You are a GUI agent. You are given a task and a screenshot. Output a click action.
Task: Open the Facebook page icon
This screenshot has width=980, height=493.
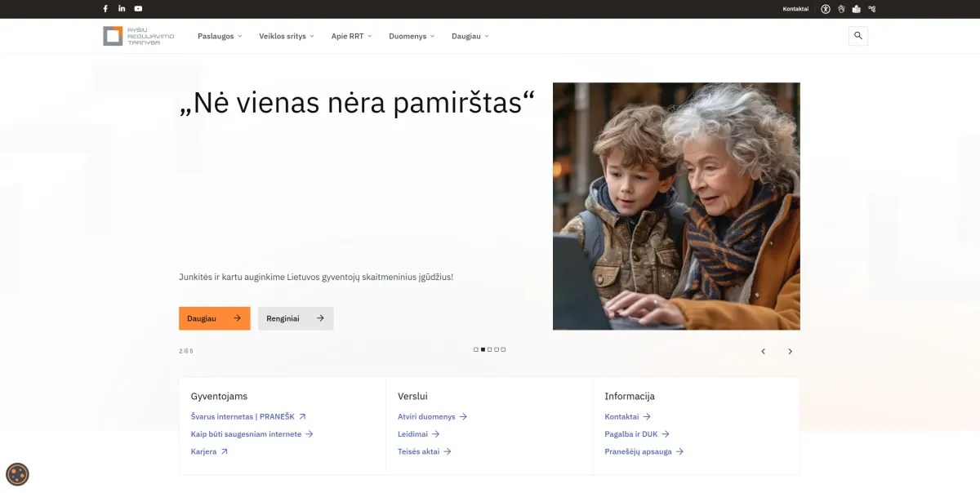[105, 9]
